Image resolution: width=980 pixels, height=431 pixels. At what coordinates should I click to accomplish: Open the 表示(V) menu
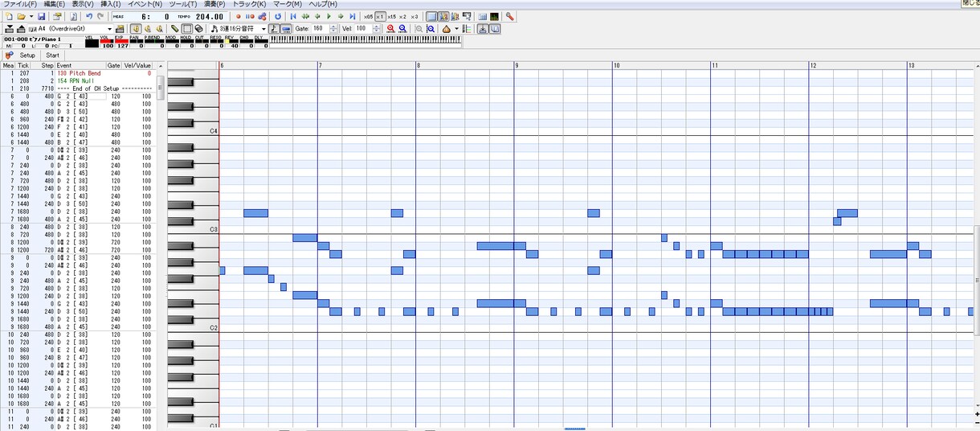(x=83, y=4)
